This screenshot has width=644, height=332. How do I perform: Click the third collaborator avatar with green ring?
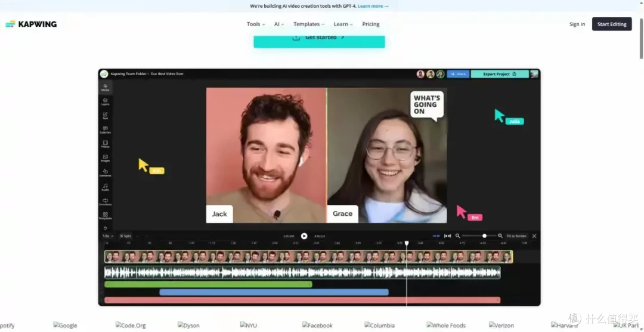point(440,74)
